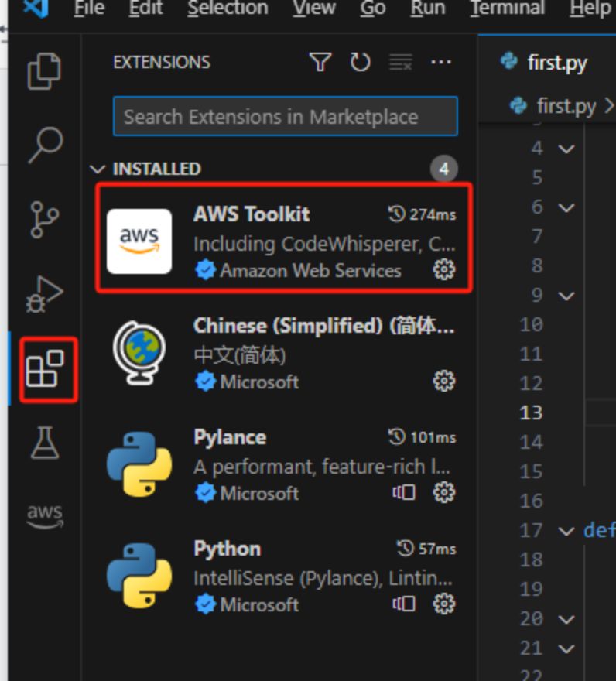This screenshot has width=616, height=681.
Task: Open Chinese (Simplified) language pack title
Action: [324, 326]
